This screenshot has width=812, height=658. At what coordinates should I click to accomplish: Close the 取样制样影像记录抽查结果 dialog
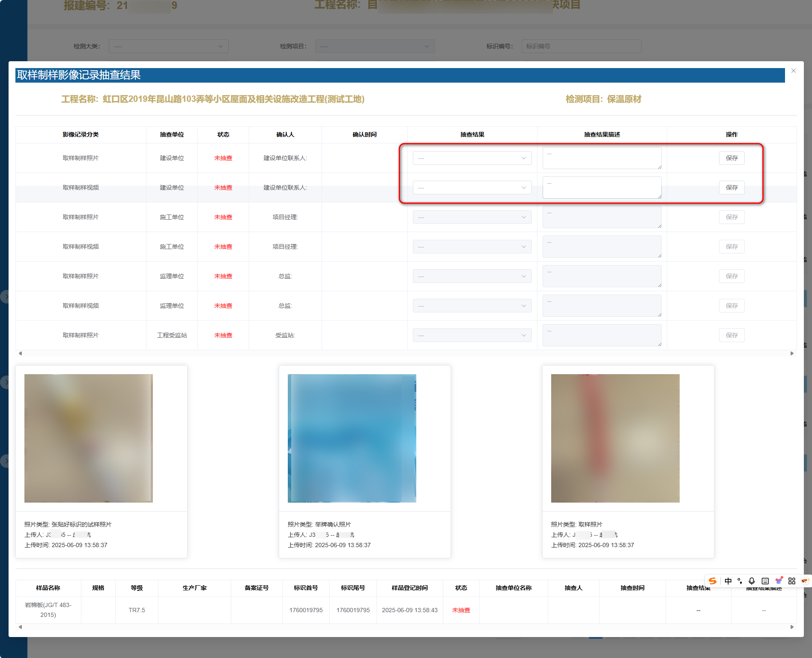tap(794, 71)
